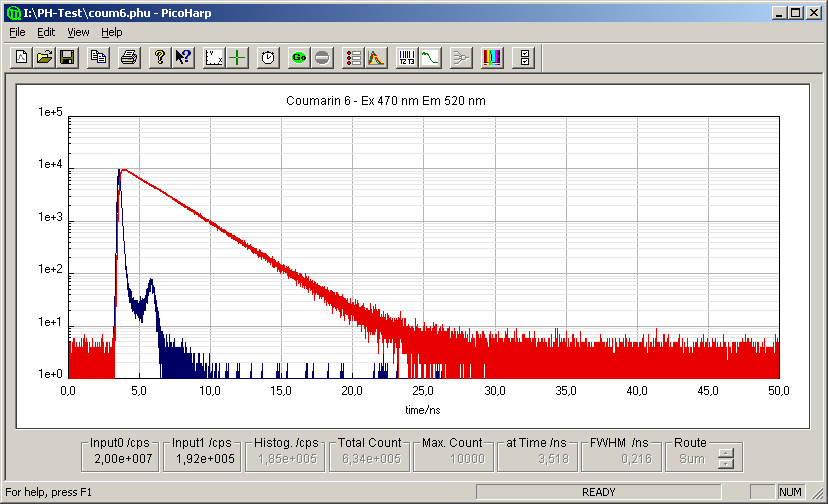Open the axis settings icon
Image resolution: width=828 pixels, height=504 pixels.
(x=213, y=58)
